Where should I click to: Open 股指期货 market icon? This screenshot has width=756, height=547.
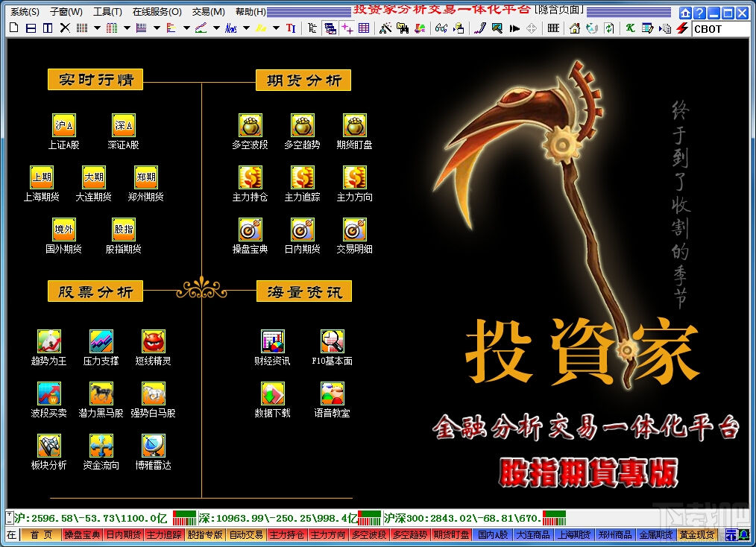[x=124, y=230]
